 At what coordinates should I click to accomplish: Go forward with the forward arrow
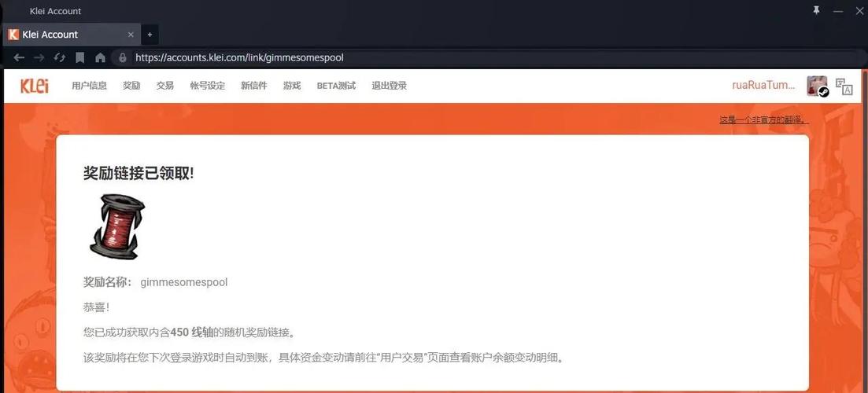(x=39, y=57)
